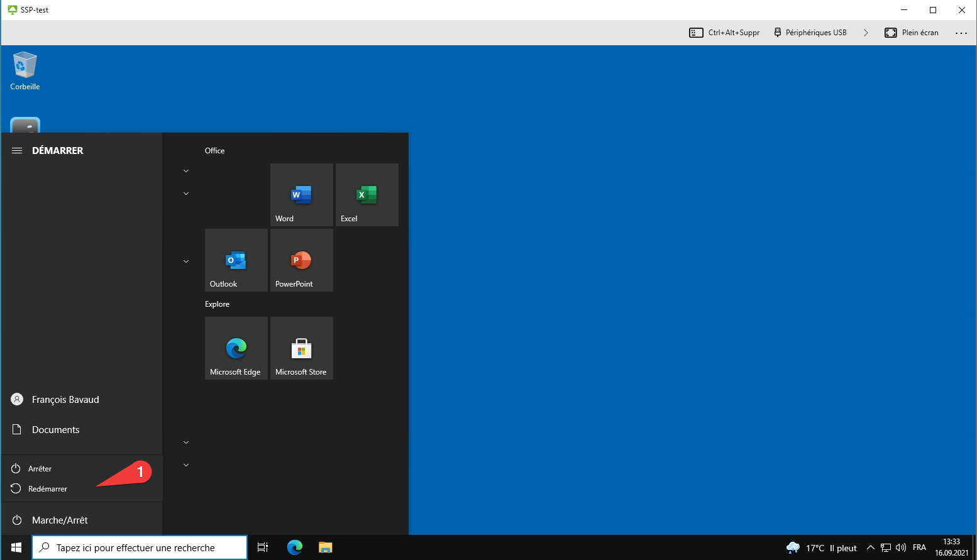
Task: Choose Redémarrer from the power menu
Action: tap(47, 489)
